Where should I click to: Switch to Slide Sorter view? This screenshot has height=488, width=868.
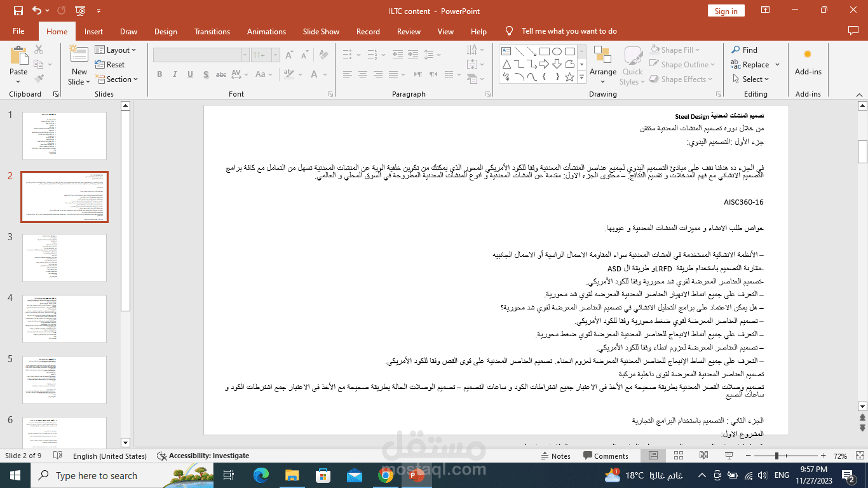(679, 456)
